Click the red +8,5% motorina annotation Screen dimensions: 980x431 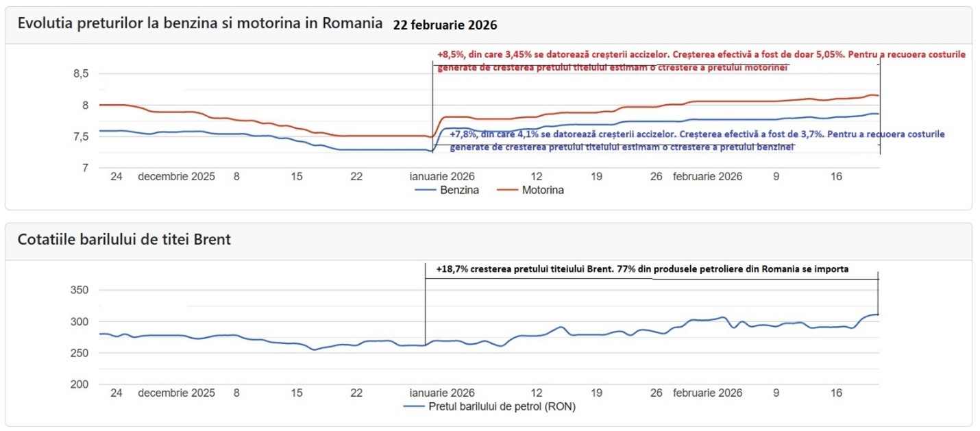point(699,60)
